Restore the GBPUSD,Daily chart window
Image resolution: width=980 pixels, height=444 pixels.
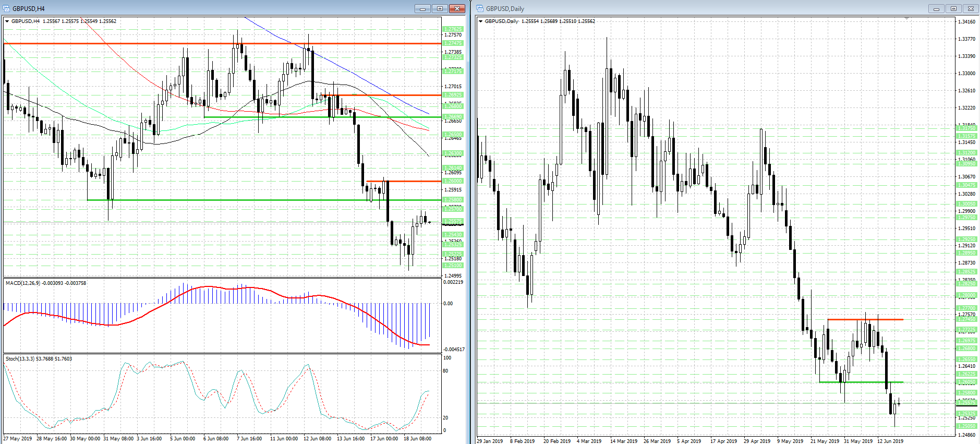(x=953, y=8)
